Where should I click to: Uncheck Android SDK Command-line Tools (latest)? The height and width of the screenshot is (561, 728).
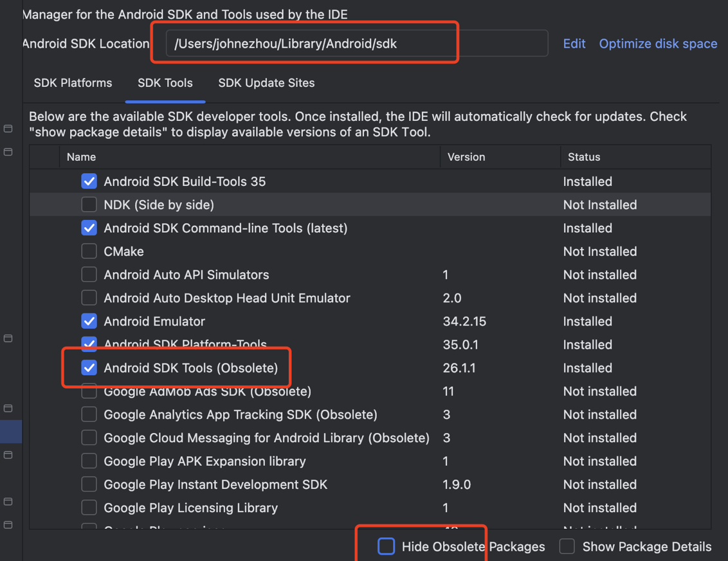click(x=89, y=228)
